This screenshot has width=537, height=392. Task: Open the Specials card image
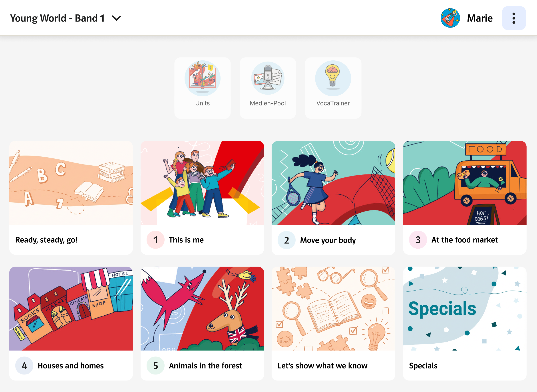click(x=465, y=309)
